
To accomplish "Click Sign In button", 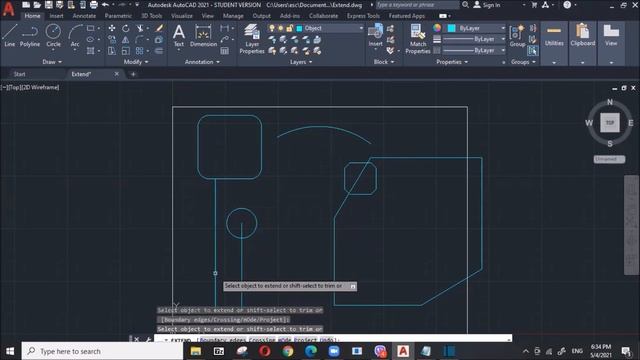I will click(x=487, y=5).
